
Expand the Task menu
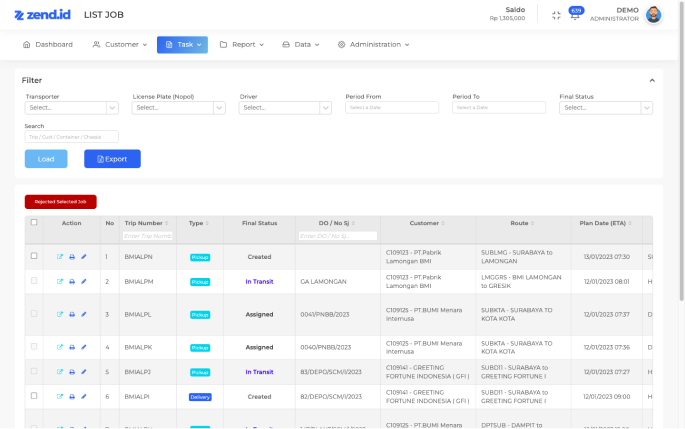183,45
